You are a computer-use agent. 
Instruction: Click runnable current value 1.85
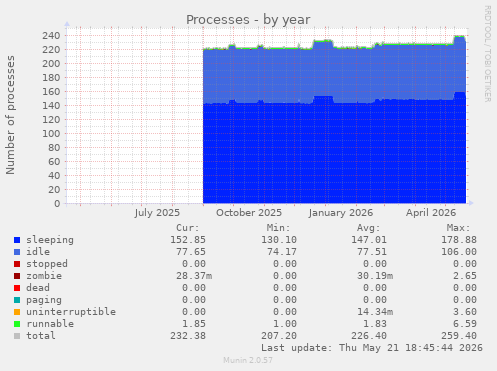pos(194,324)
